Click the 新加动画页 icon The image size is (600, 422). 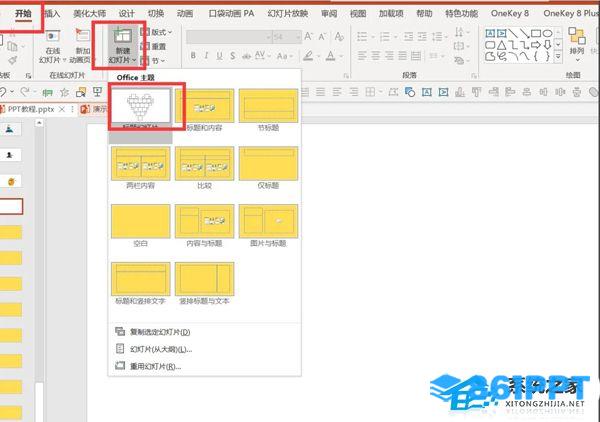(x=82, y=36)
